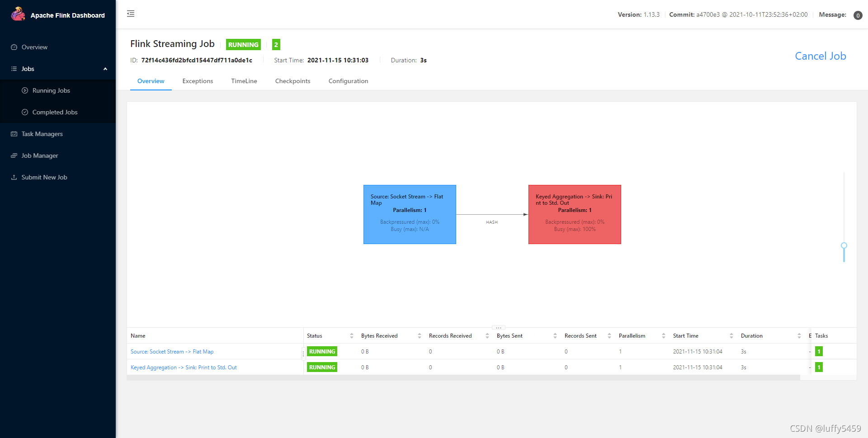
Task: Sort table by Status column
Action: point(352,336)
